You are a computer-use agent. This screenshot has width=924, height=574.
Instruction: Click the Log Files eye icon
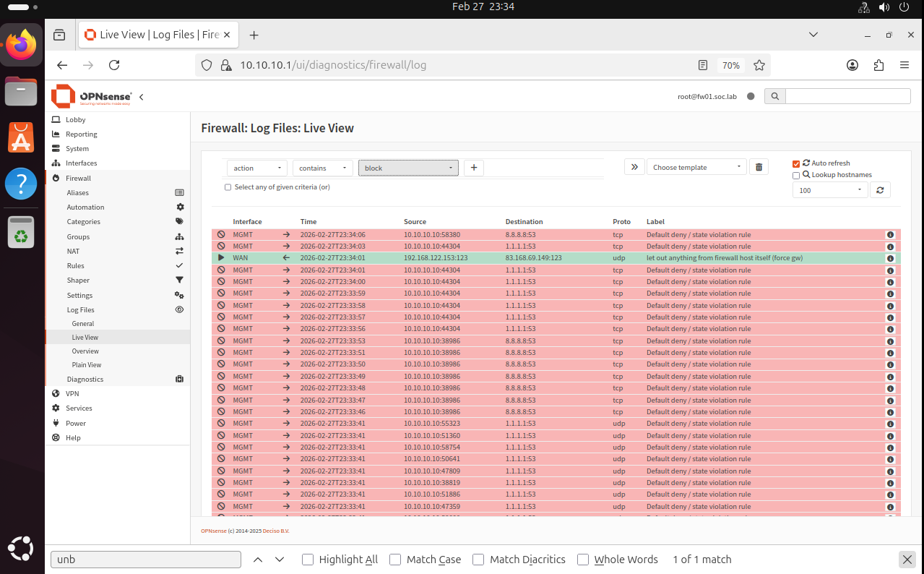click(x=179, y=310)
